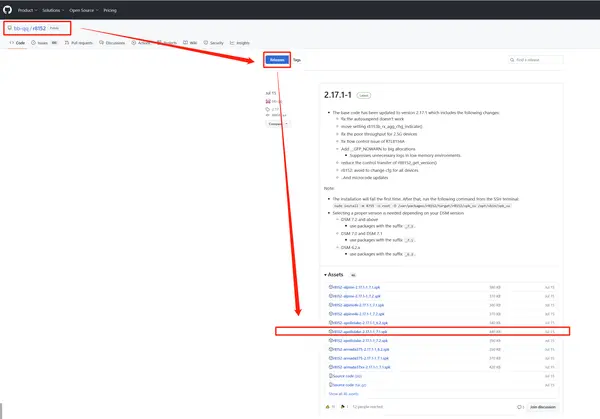The image size is (600, 419).
Task: Expand the Solutions menu
Action: point(53,10)
